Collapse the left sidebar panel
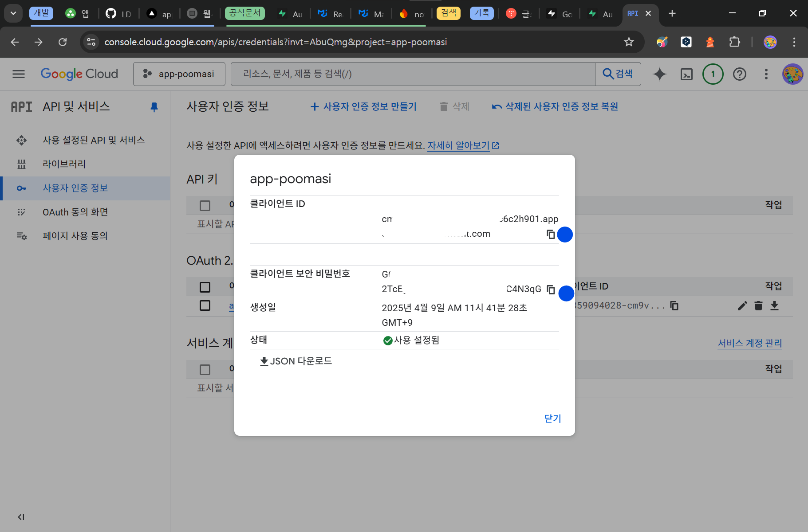 [21, 517]
